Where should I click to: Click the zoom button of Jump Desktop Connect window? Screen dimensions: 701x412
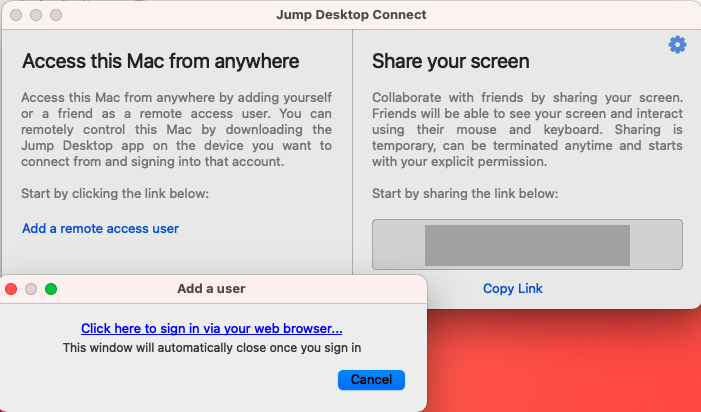click(55, 15)
